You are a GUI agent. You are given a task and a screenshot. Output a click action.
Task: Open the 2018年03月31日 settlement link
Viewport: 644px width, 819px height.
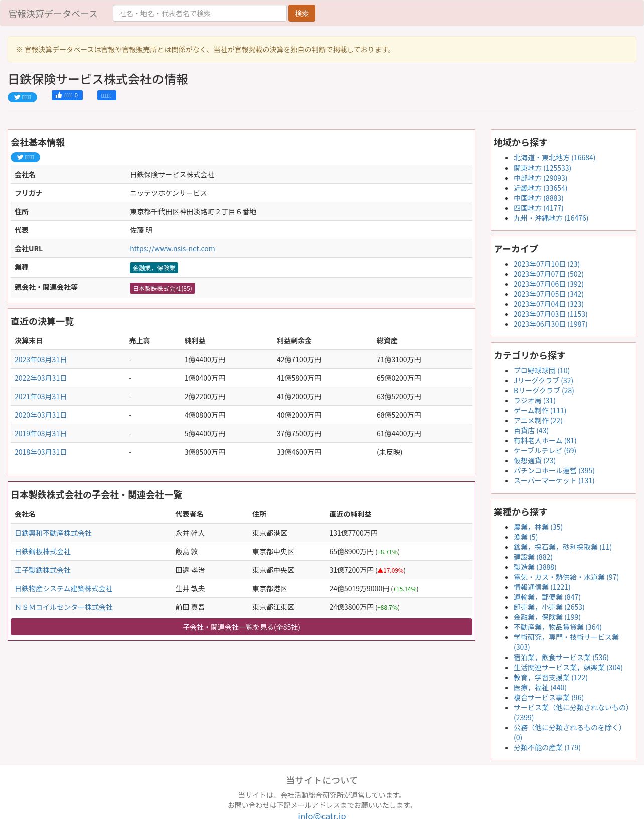point(41,452)
